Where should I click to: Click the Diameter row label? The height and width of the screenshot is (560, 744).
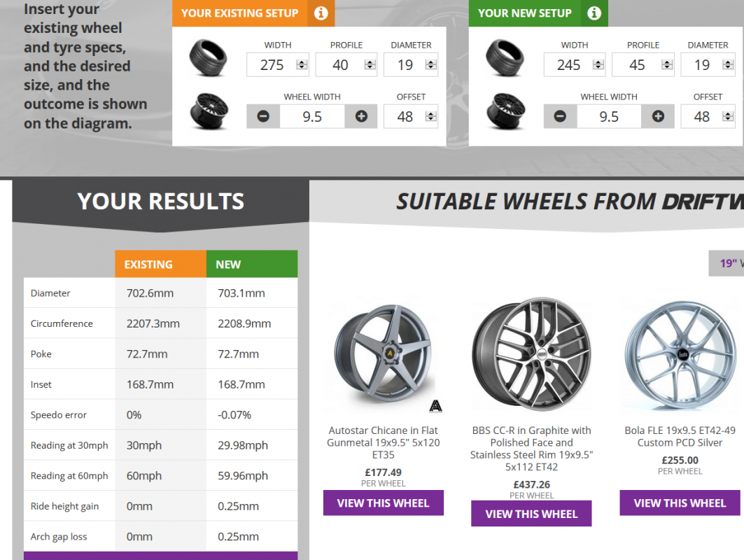tap(50, 293)
